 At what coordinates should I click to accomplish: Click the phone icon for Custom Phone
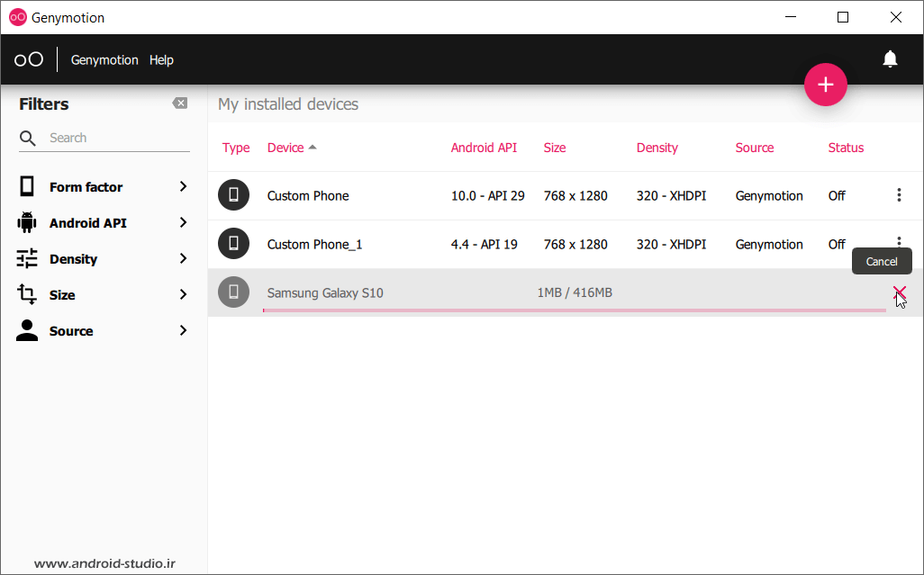click(233, 195)
